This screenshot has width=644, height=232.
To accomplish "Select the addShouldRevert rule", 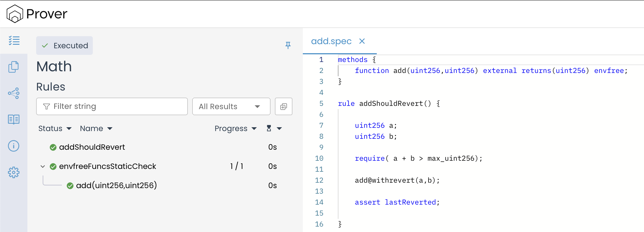I will [92, 147].
